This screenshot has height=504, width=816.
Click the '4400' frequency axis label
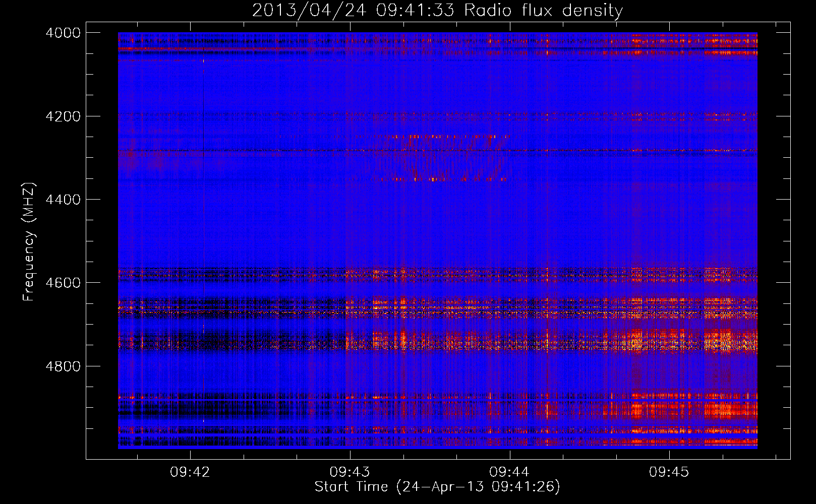coord(63,200)
